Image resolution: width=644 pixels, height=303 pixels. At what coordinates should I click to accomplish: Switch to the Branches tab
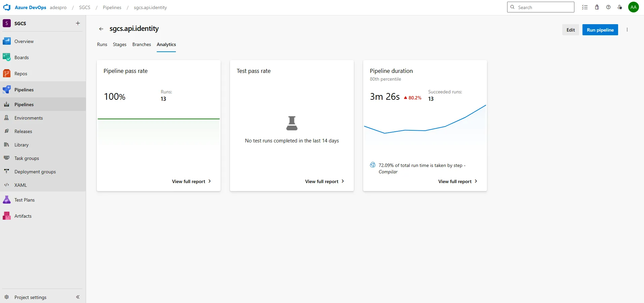[x=142, y=44]
